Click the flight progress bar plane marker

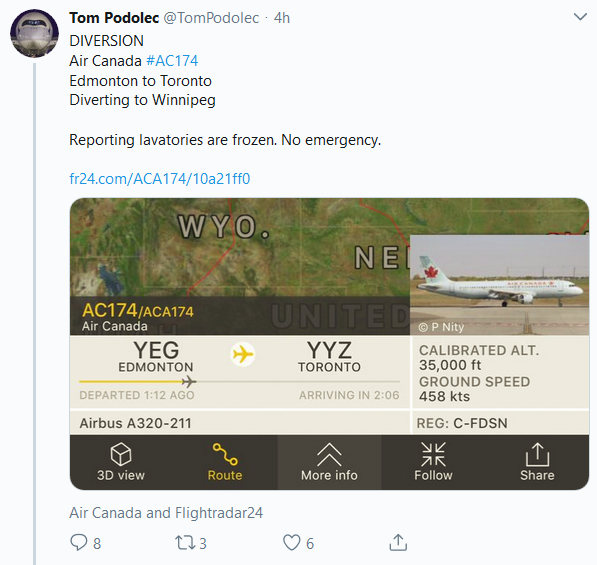(x=189, y=381)
